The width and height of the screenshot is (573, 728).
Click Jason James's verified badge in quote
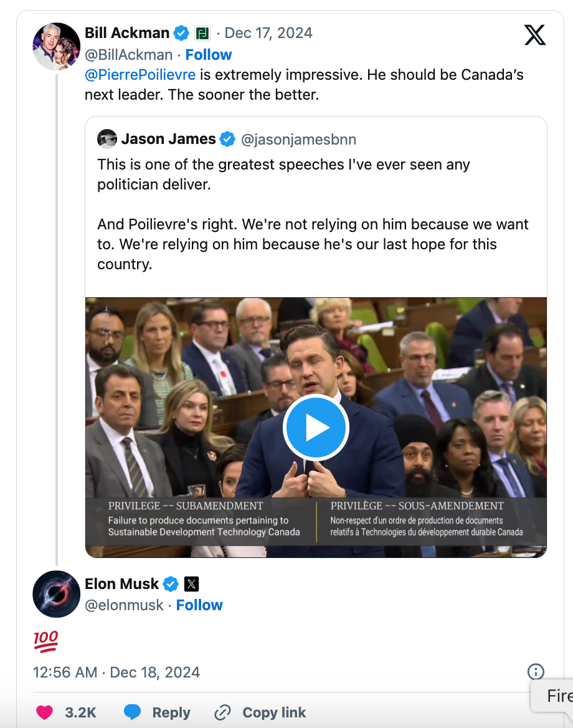point(227,139)
